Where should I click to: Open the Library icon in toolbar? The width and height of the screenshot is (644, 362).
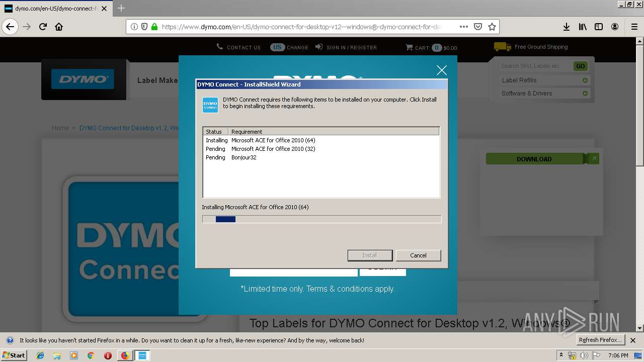point(583,27)
